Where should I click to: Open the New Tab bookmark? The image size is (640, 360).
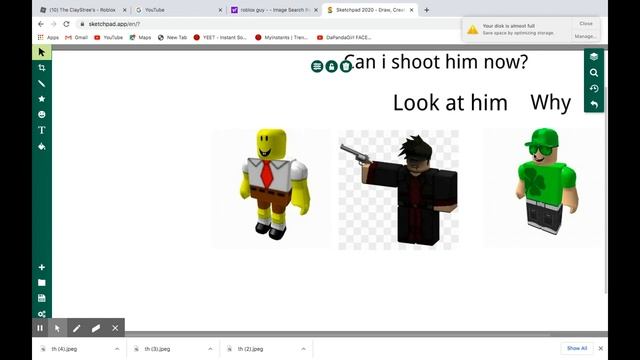172,37
